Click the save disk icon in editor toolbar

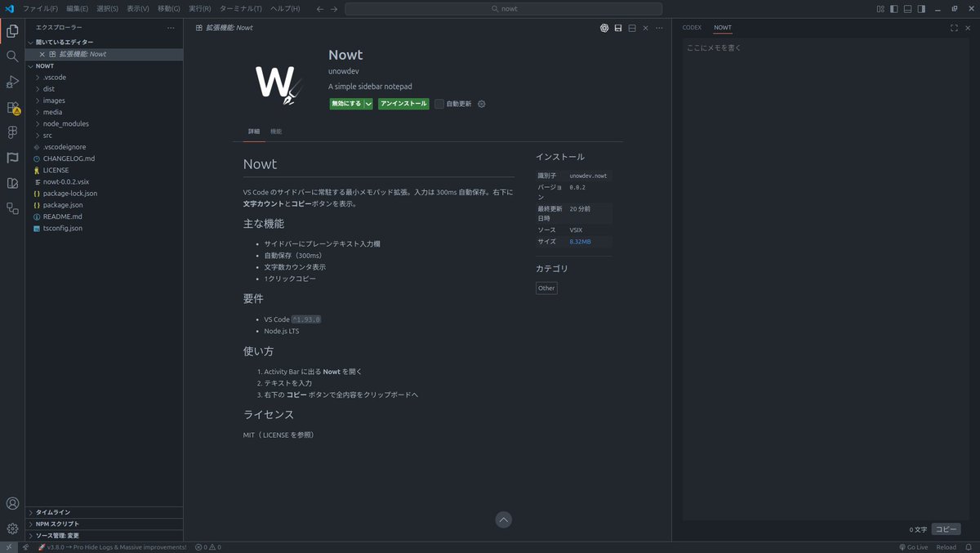[618, 28]
